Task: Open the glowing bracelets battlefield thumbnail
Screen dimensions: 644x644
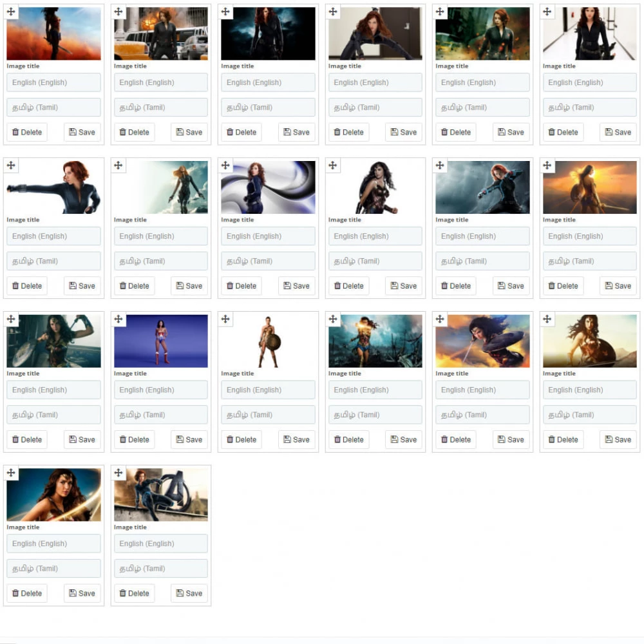Action: pyautogui.click(x=375, y=341)
